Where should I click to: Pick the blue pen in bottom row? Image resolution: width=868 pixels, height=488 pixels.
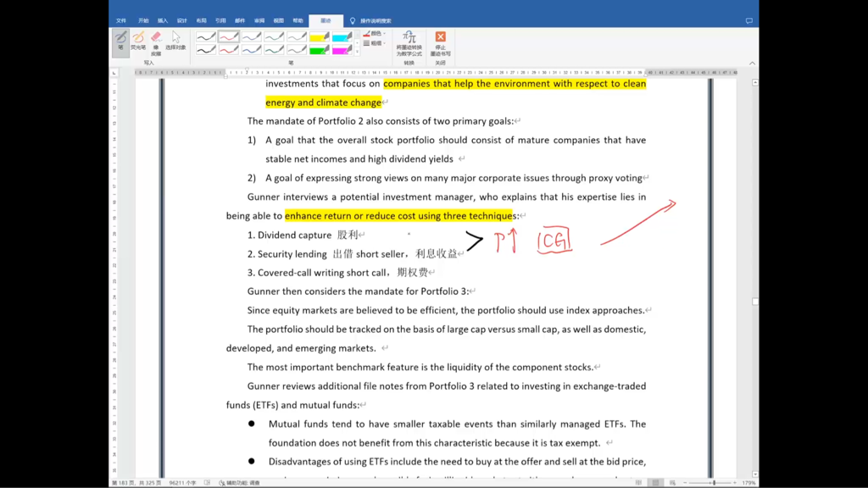[x=251, y=50]
